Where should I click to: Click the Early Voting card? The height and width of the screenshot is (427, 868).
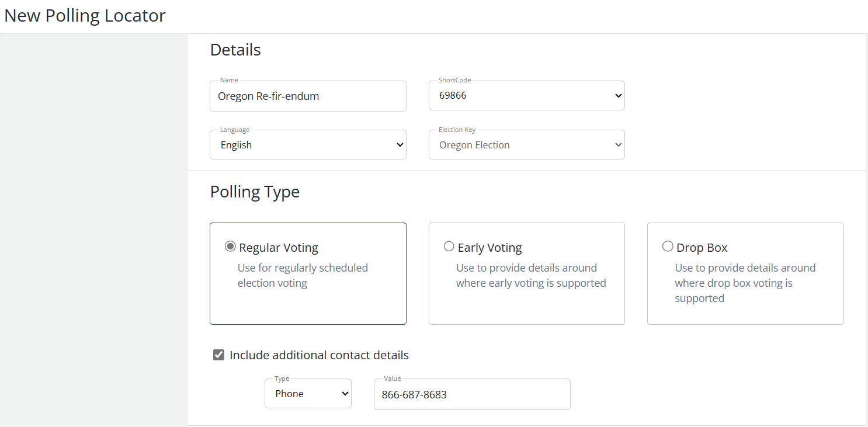(x=526, y=273)
